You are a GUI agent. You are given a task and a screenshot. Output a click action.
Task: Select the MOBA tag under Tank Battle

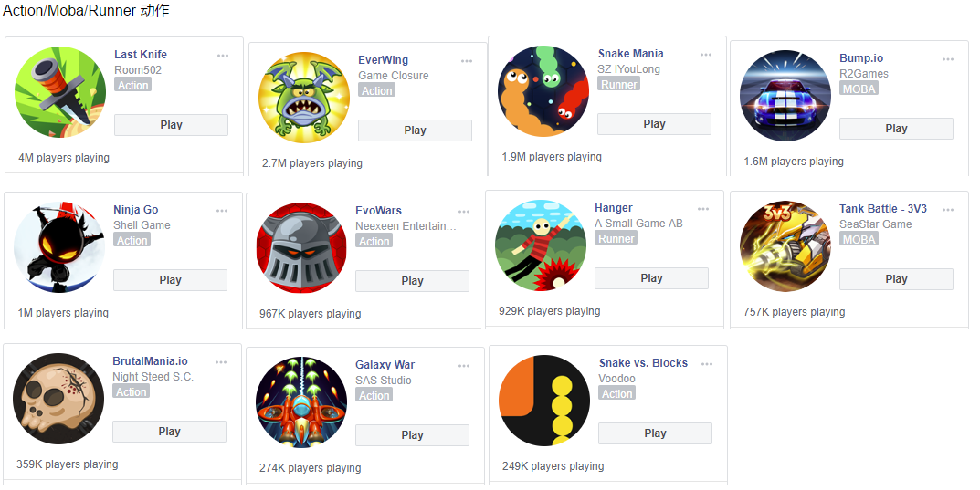[x=859, y=240]
